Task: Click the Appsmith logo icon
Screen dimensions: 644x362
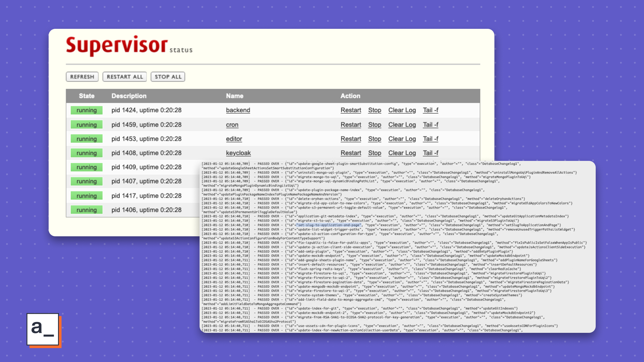Action: [x=43, y=329]
